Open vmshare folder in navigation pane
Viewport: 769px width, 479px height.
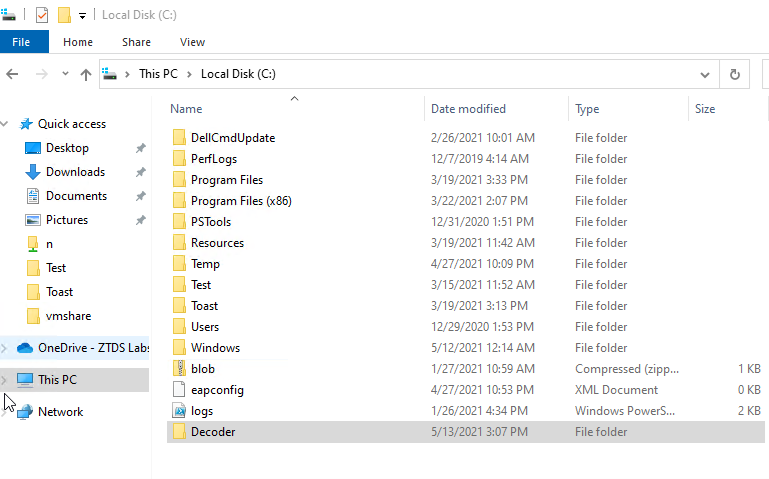pos(68,316)
